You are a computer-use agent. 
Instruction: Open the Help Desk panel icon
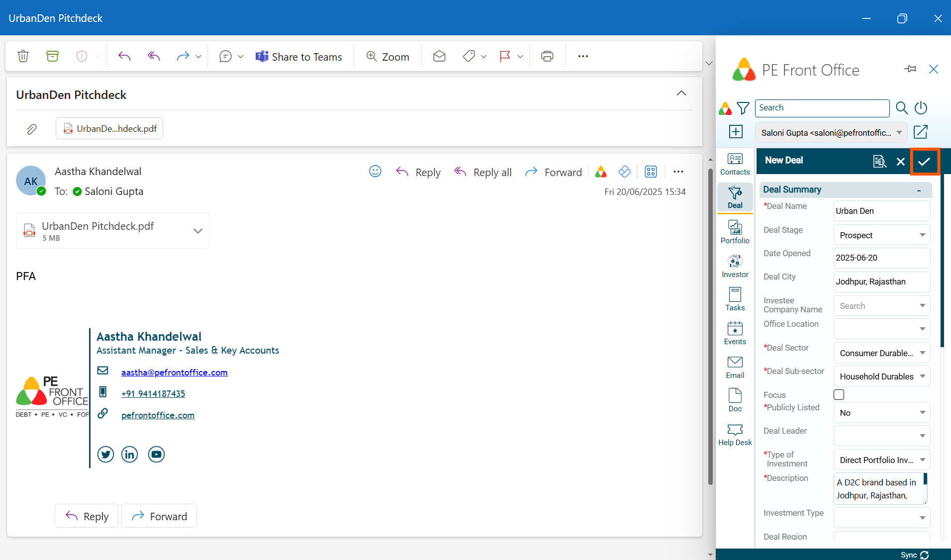click(735, 435)
